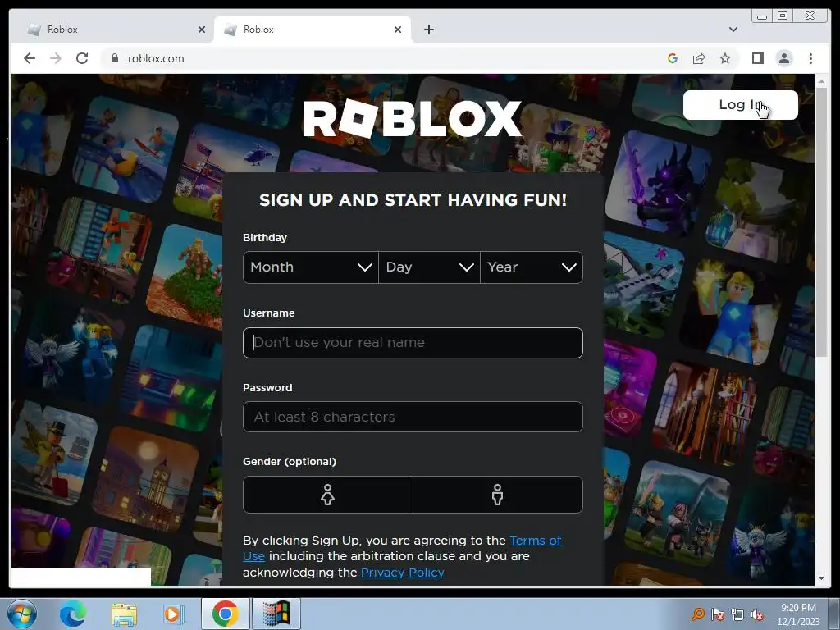Screen dimensions: 840x630
Task: Open the clock showing 9:20 PM
Action: pos(798,614)
